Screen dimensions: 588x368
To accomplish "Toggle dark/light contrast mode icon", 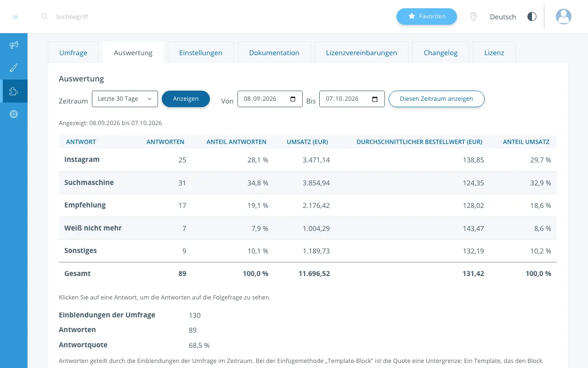I will (532, 17).
